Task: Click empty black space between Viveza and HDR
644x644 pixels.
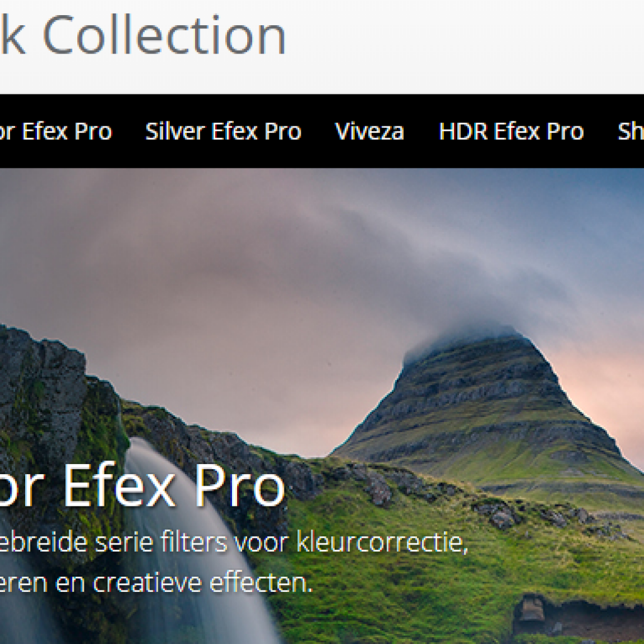Action: [x=422, y=131]
